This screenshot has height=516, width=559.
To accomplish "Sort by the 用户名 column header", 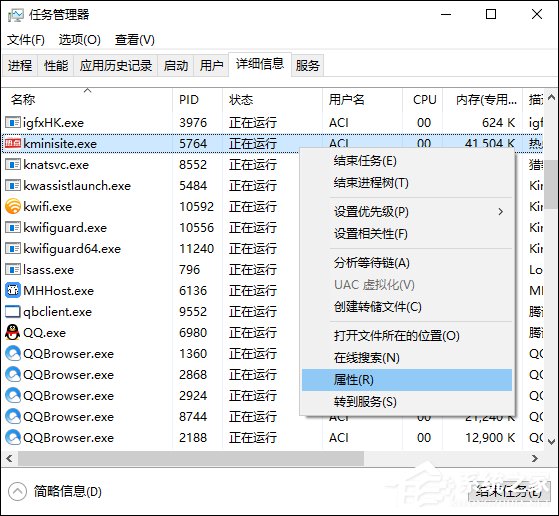I will (362, 99).
